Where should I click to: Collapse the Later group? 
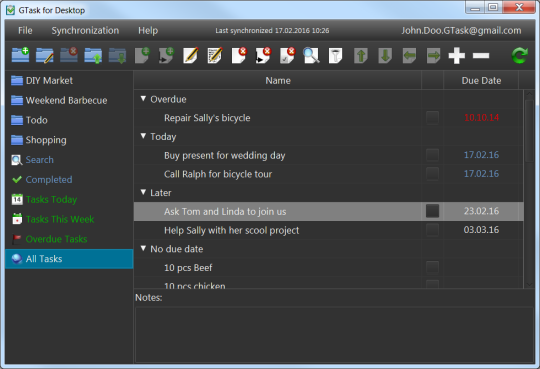(143, 192)
